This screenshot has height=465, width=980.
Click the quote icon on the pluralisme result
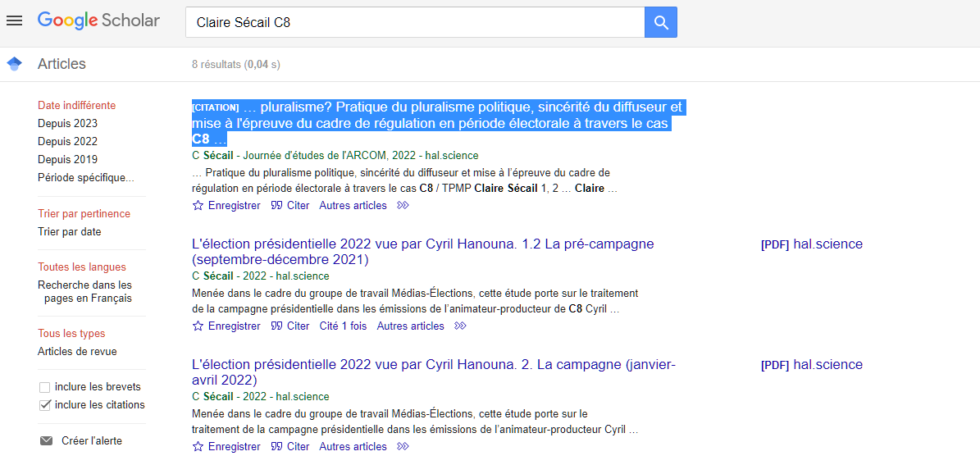[276, 205]
